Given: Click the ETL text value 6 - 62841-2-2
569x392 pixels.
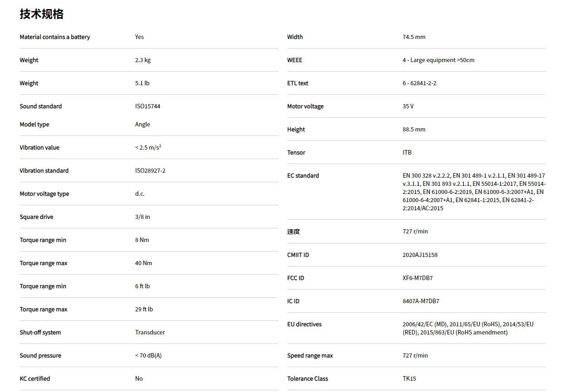Looking at the screenshot, I should coord(419,83).
